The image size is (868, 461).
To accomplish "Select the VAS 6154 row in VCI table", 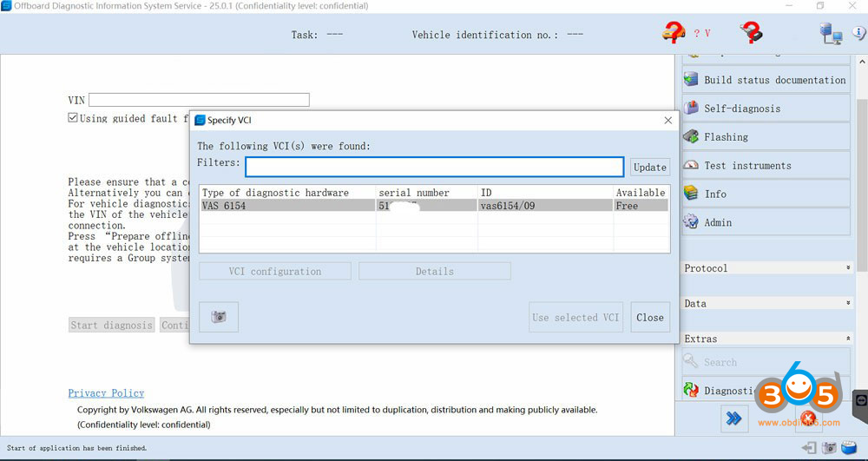I will coord(433,206).
